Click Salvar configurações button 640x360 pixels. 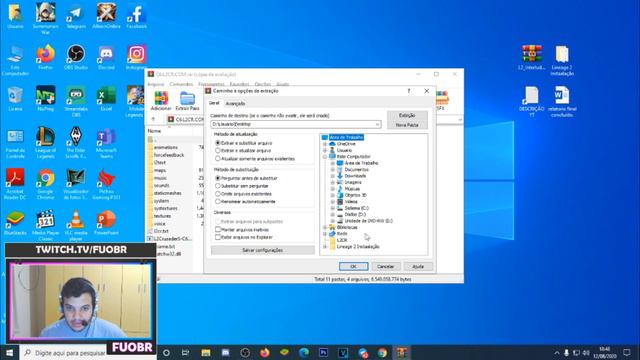(262, 250)
